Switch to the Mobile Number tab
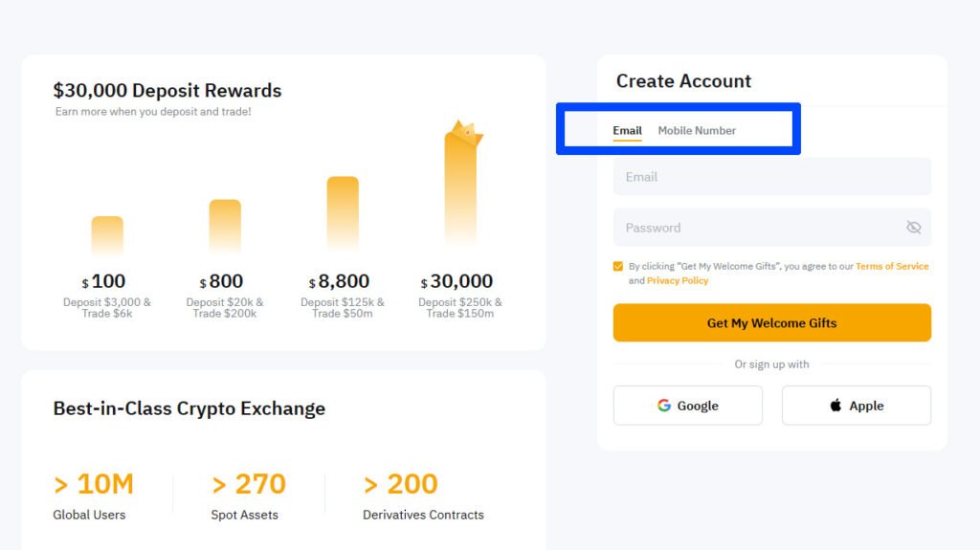The width and height of the screenshot is (980, 550). tap(697, 131)
